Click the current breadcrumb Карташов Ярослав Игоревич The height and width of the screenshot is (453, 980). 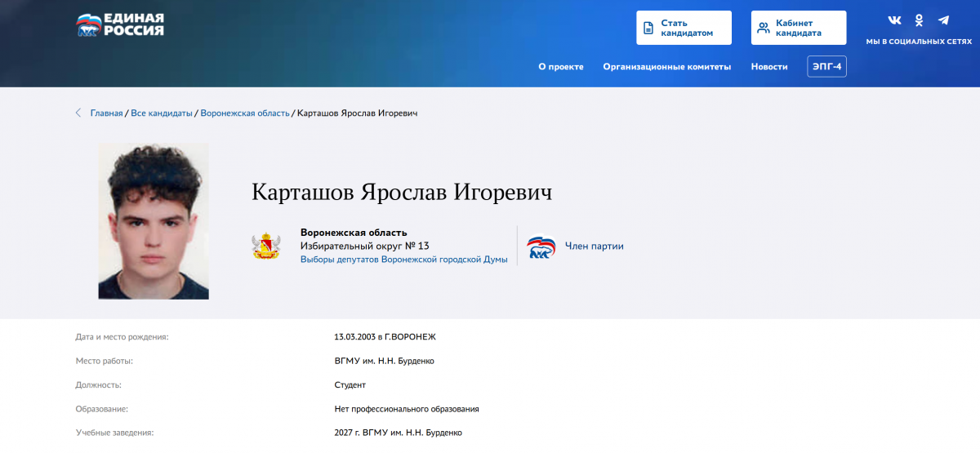tap(358, 113)
